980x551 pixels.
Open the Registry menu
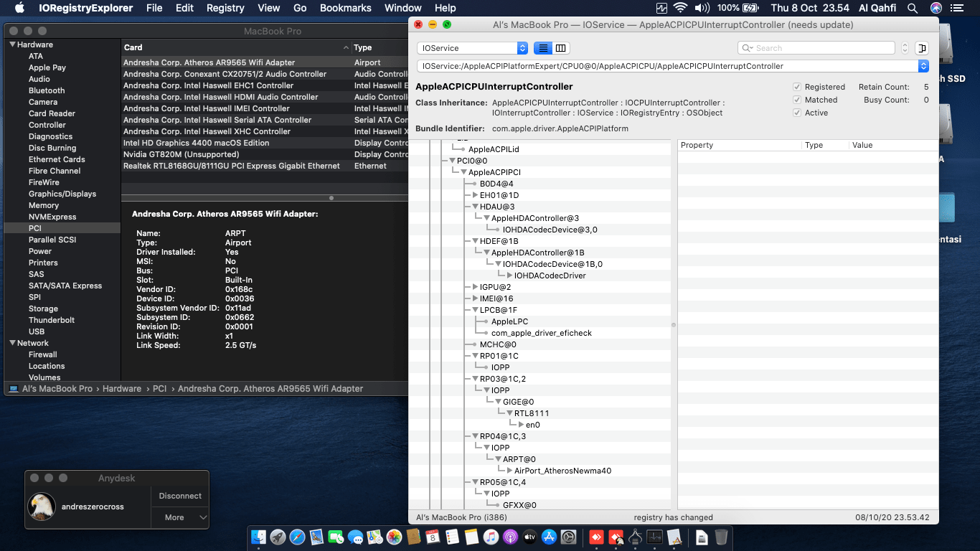pyautogui.click(x=225, y=8)
